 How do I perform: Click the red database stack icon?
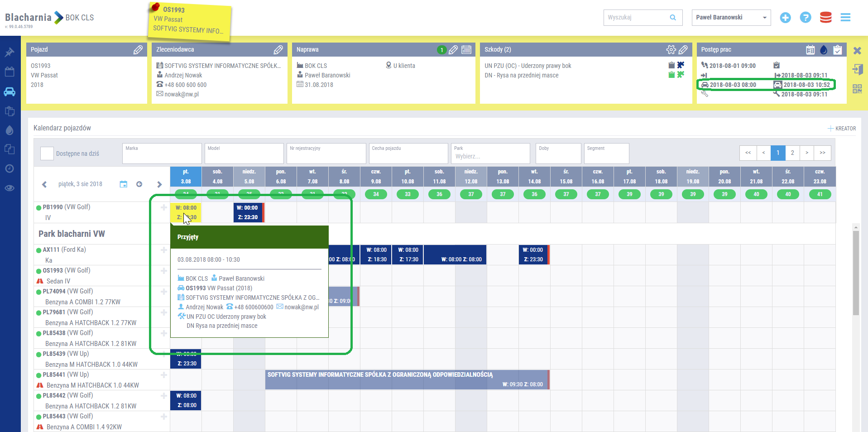point(825,18)
